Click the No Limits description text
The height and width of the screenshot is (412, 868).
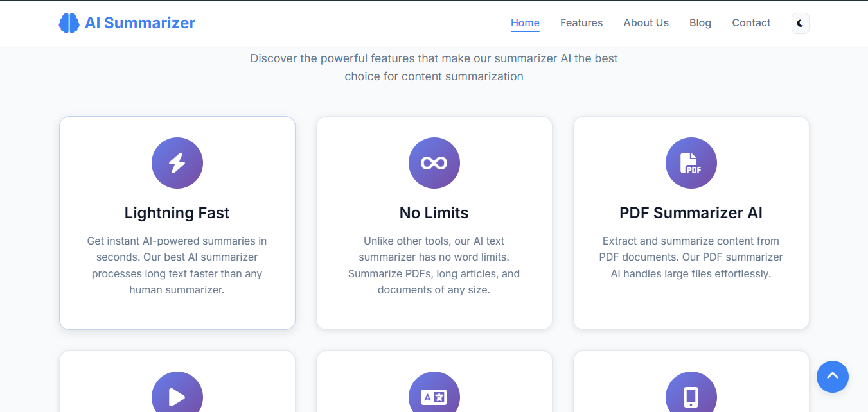coord(434,265)
